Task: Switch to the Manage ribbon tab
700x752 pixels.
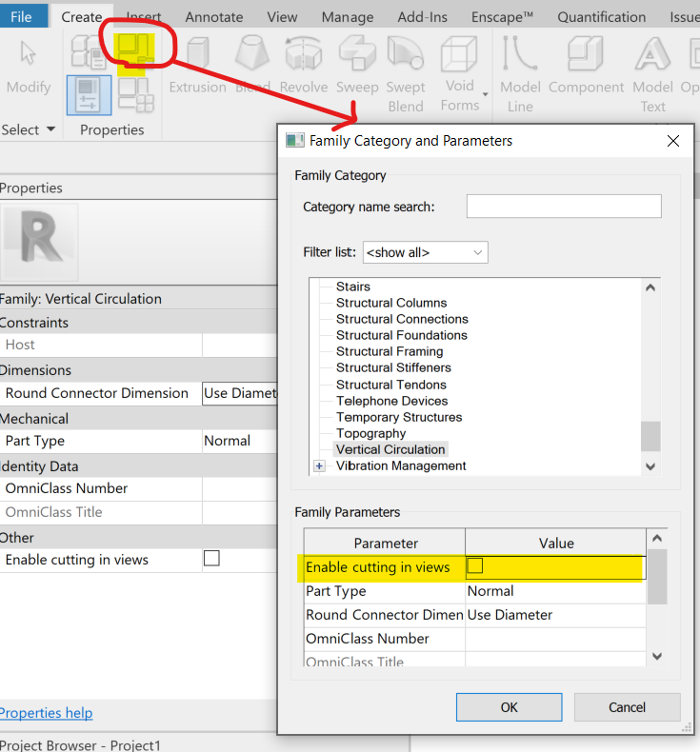Action: tap(348, 17)
